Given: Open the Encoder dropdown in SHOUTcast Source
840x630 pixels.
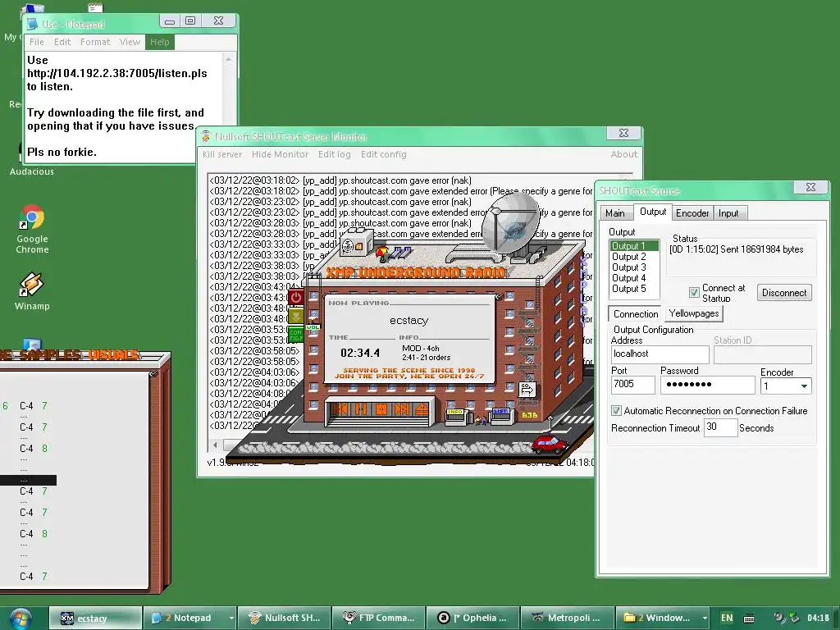Looking at the screenshot, I should coord(804,386).
